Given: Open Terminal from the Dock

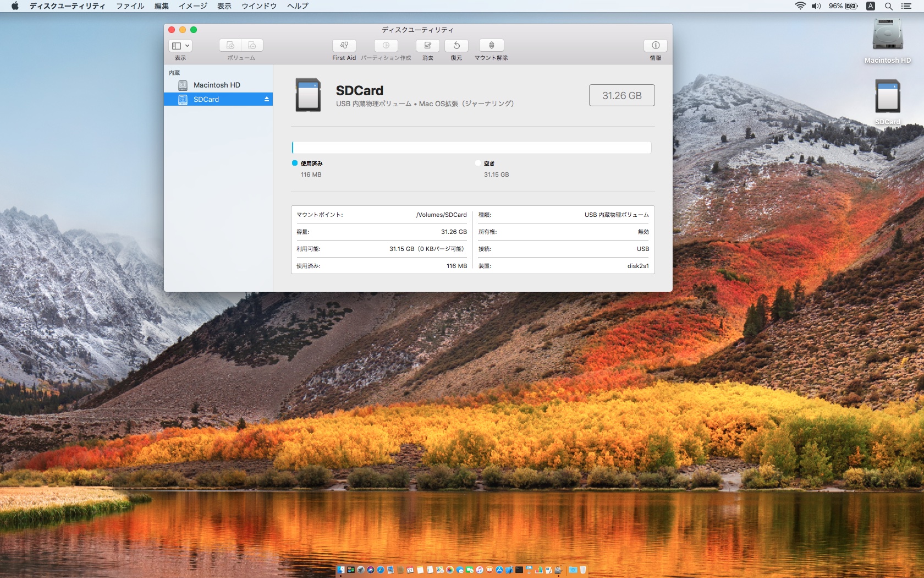Looking at the screenshot, I should 519,570.
